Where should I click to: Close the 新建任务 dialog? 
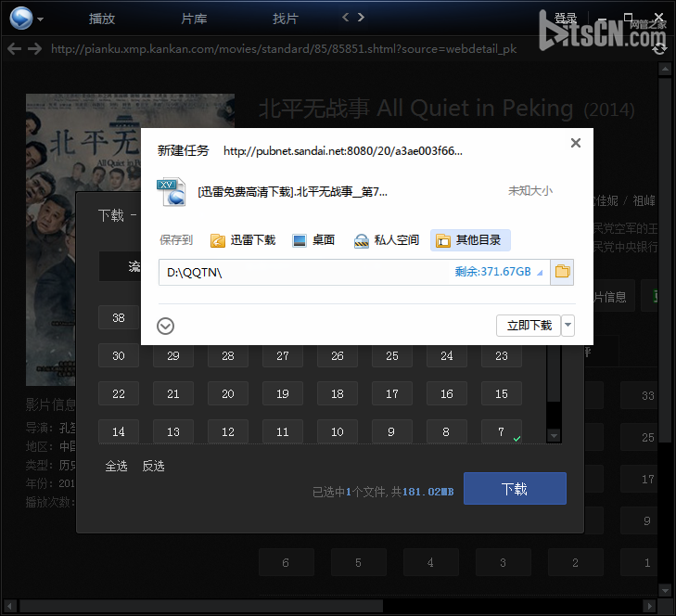[x=576, y=143]
